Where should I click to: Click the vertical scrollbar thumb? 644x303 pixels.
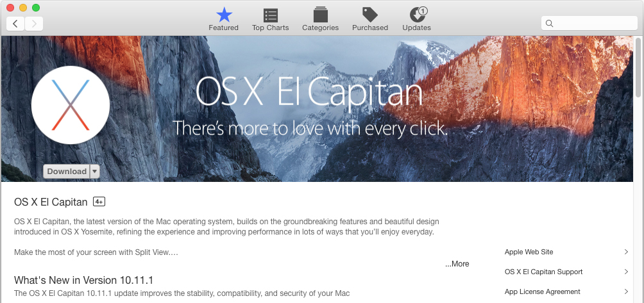pyautogui.click(x=638, y=68)
